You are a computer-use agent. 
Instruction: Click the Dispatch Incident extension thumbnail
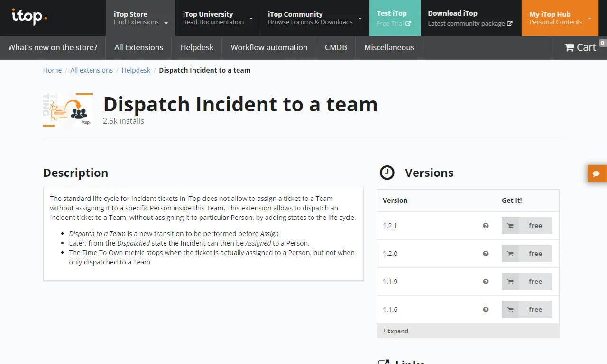point(68,110)
